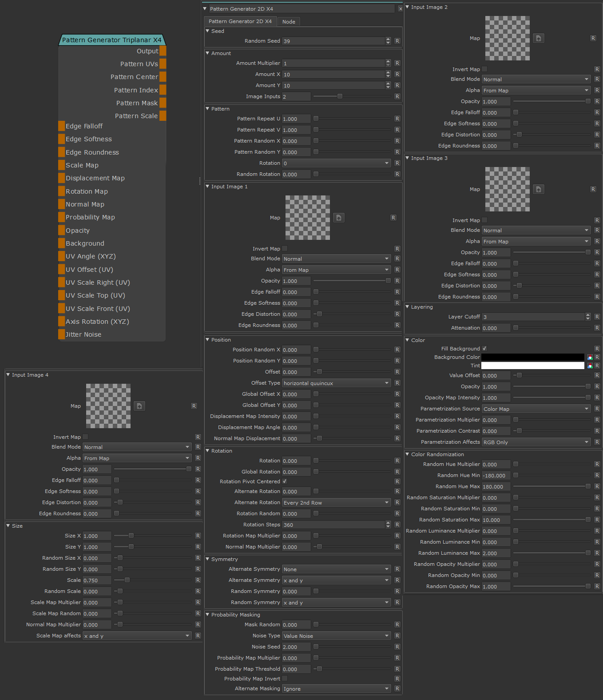This screenshot has width=603, height=700.
Task: Uncheck Fill Background checkbox
Action: click(484, 349)
